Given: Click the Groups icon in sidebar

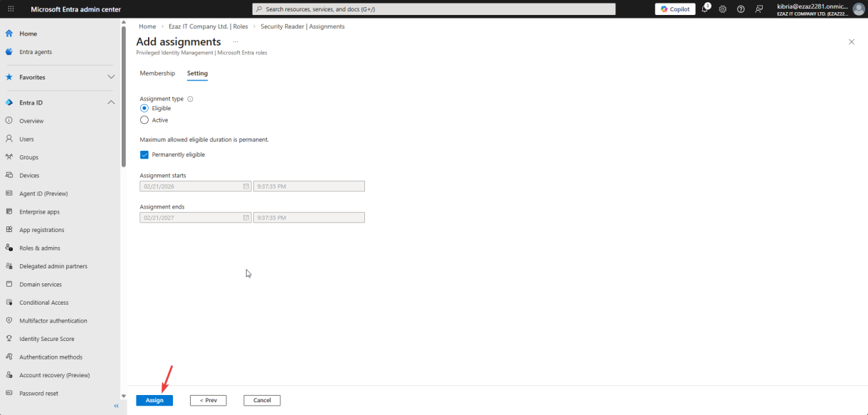Looking at the screenshot, I should (x=9, y=157).
